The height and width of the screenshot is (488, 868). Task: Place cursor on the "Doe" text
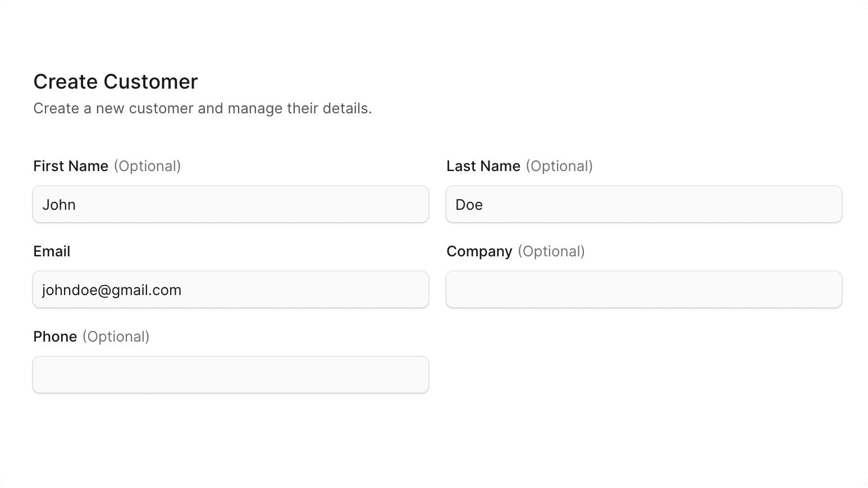(x=469, y=205)
